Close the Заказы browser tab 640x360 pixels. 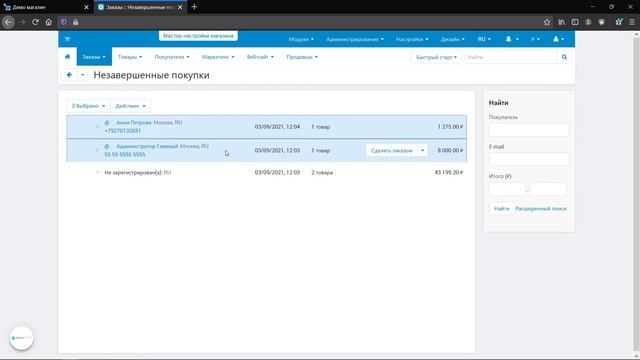180,7
